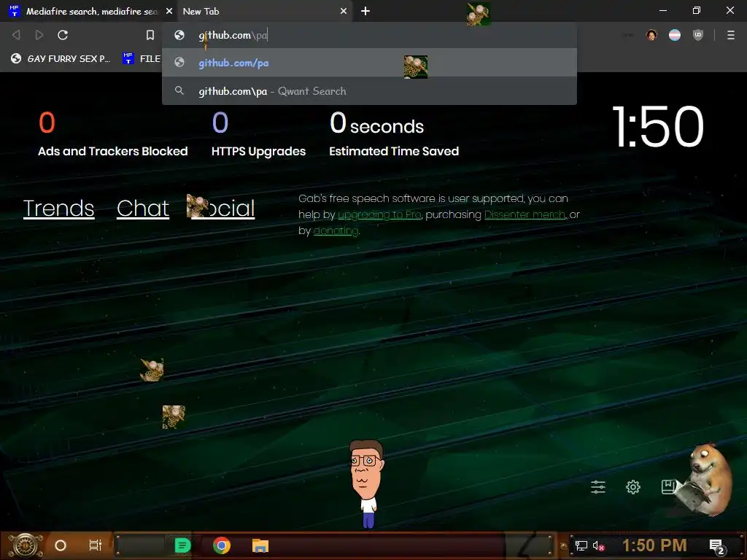This screenshot has width=747, height=560.
Task: Open Task View on the taskbar
Action: tap(96, 545)
